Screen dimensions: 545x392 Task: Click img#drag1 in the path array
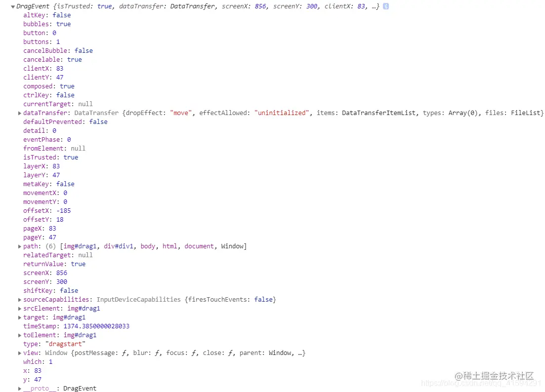80,246
